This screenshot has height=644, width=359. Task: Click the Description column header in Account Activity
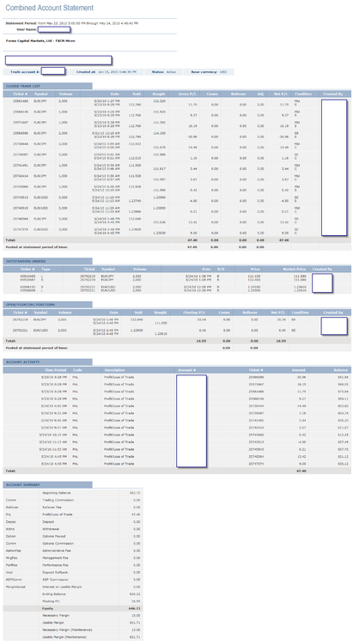pyautogui.click(x=114, y=370)
